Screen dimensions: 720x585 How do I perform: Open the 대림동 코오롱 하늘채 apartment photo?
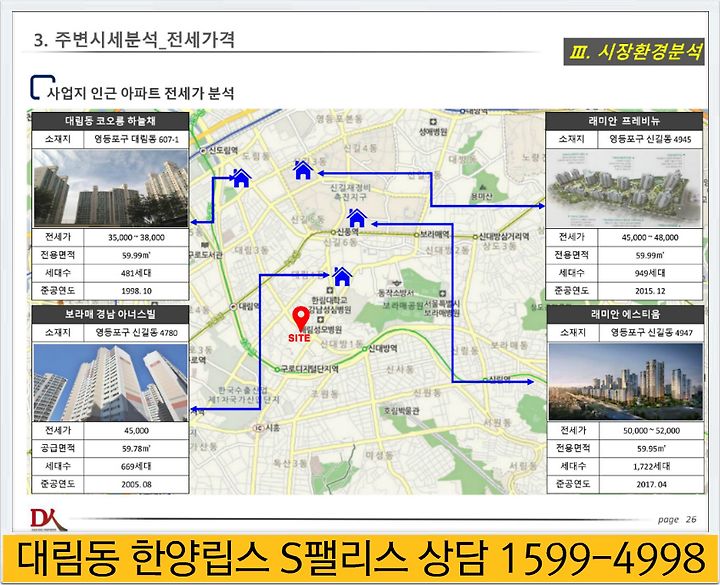[x=110, y=188]
